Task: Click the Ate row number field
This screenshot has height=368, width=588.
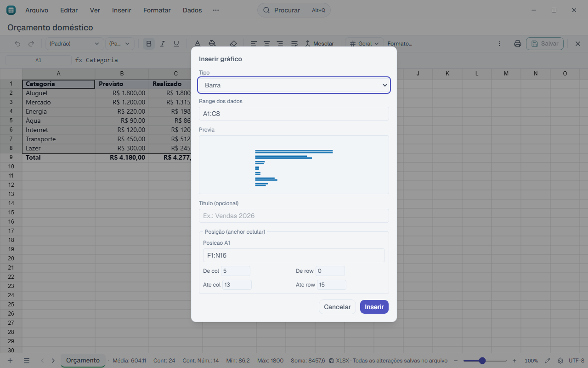Action: [332, 285]
